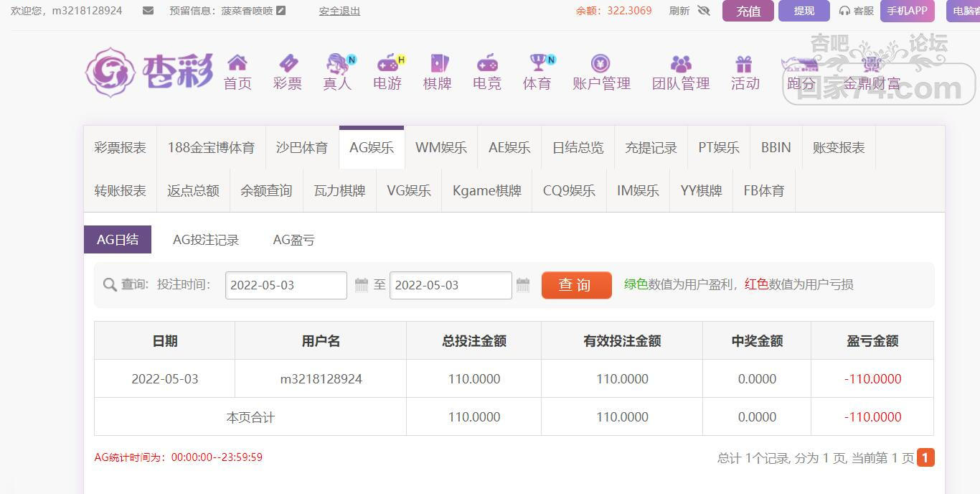The image size is (980, 494).
Task: Click the 提现 withdraw button
Action: pos(804,11)
